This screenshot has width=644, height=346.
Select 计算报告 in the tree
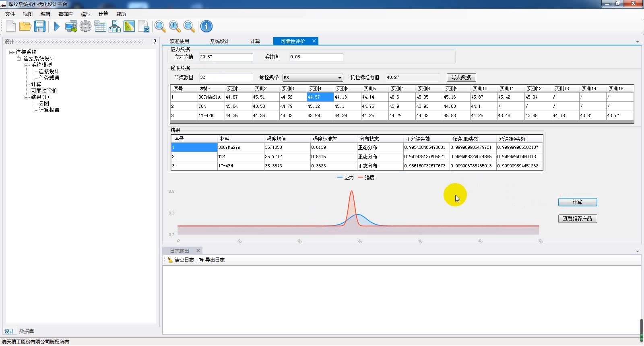point(49,110)
